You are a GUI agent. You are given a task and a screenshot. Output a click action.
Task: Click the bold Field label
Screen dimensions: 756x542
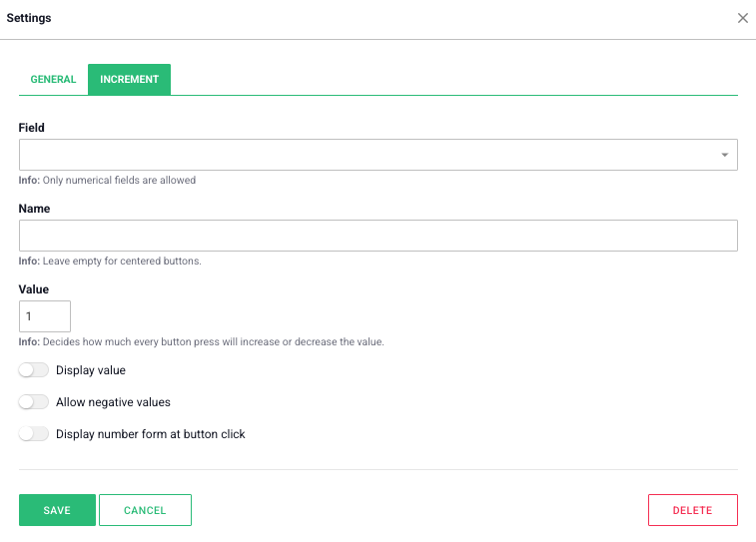(x=32, y=128)
